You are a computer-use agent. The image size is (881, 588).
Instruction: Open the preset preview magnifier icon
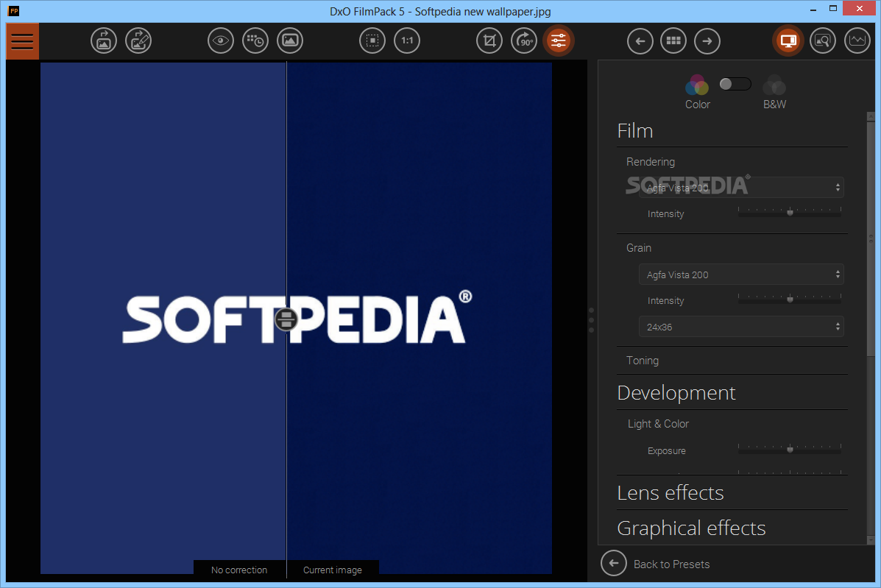pyautogui.click(x=823, y=40)
